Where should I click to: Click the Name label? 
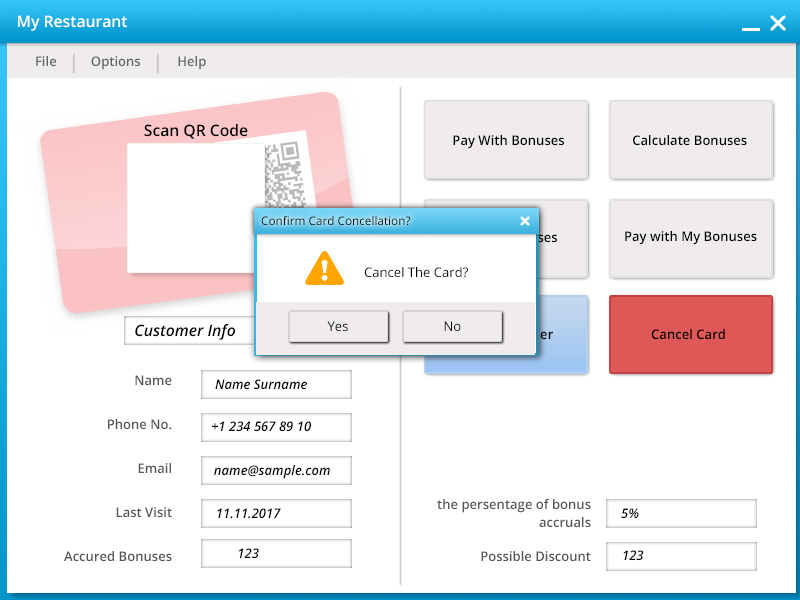153,381
